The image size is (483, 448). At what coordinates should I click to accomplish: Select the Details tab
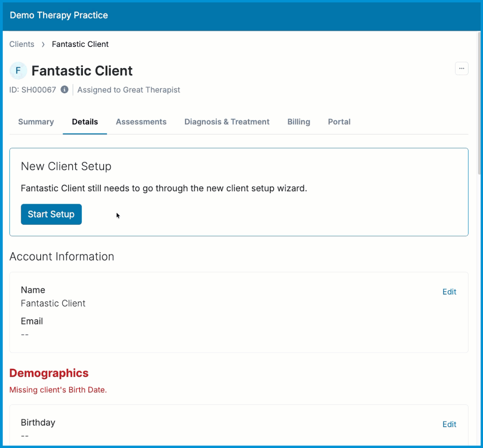tap(85, 122)
